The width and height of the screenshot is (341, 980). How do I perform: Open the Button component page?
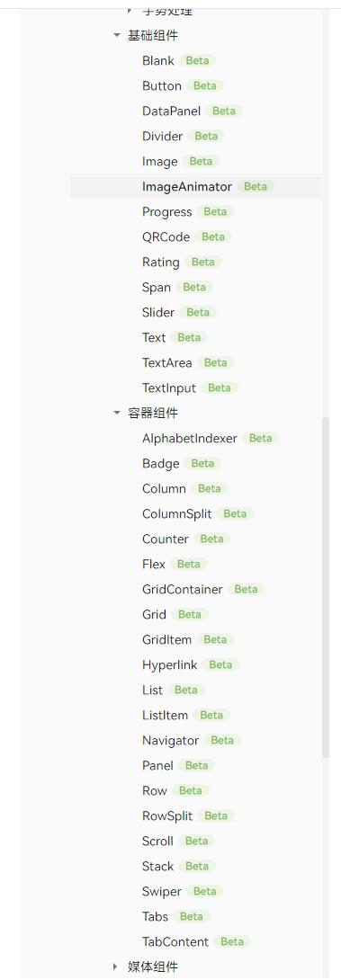161,85
